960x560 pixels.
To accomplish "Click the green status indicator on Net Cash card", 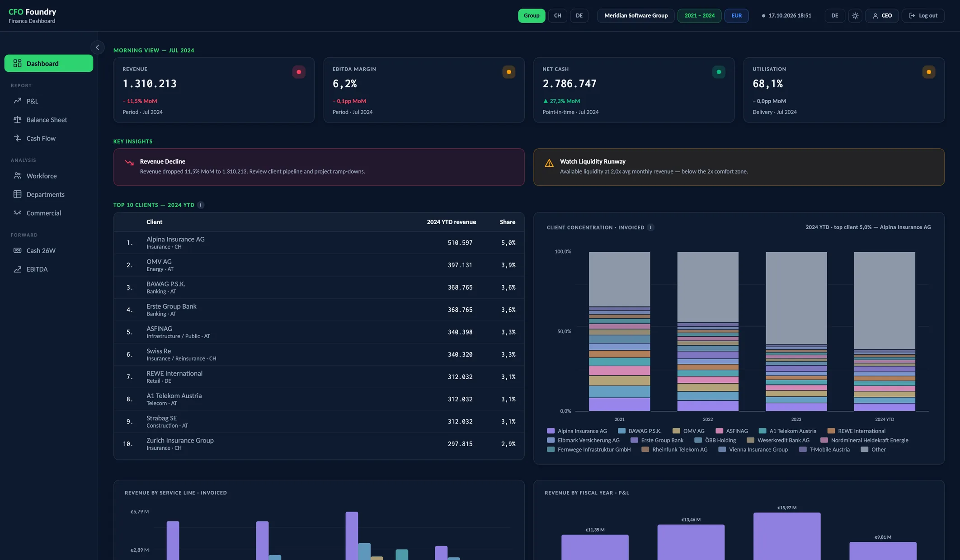I will [719, 72].
